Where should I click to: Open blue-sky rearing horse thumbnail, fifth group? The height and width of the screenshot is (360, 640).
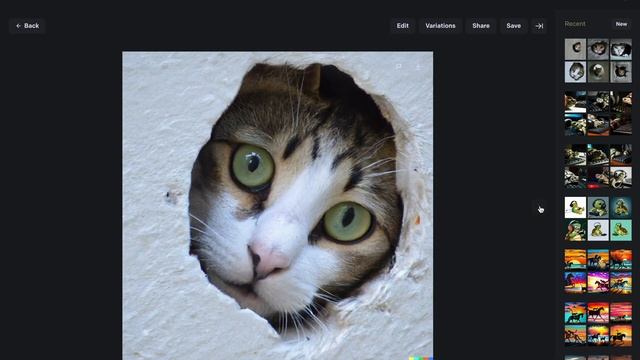575,283
